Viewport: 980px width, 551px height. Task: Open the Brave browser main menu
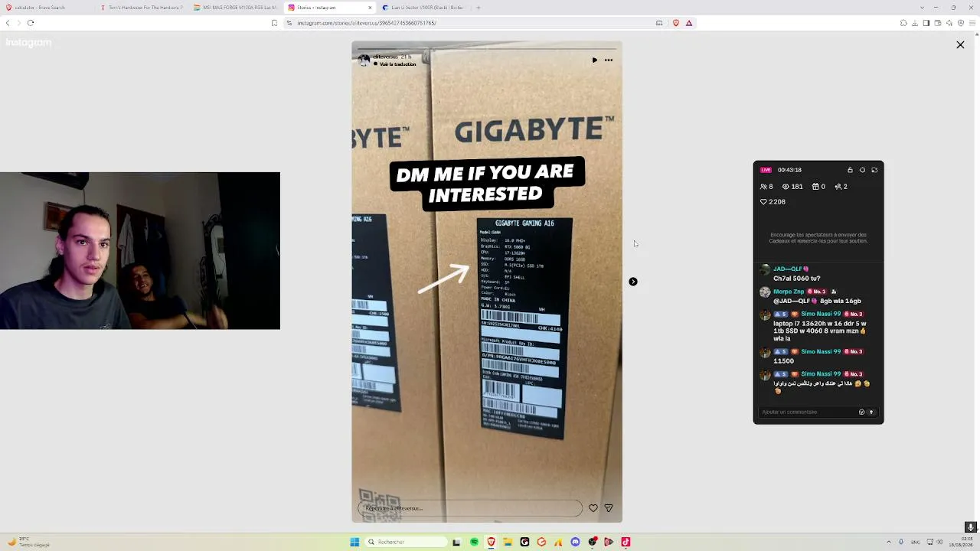973,23
